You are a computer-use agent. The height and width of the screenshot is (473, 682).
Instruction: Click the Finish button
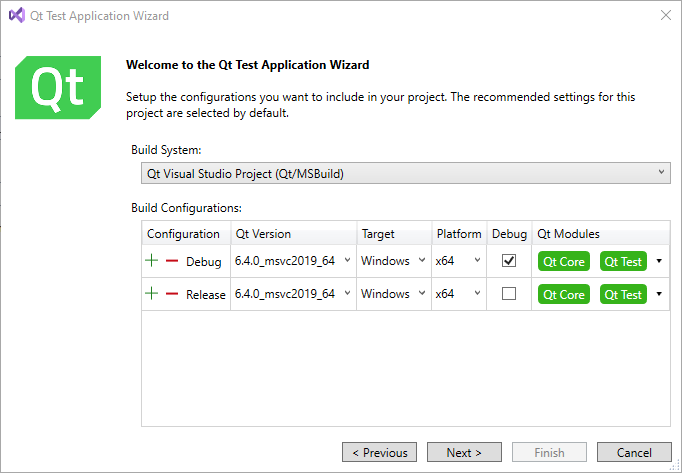tap(549, 453)
